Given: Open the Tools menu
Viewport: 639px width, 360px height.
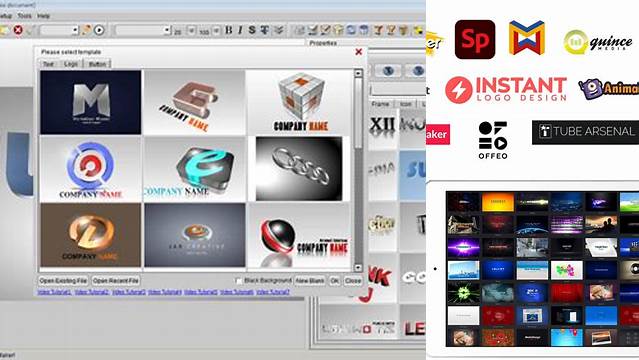Looking at the screenshot, I should 24,16.
